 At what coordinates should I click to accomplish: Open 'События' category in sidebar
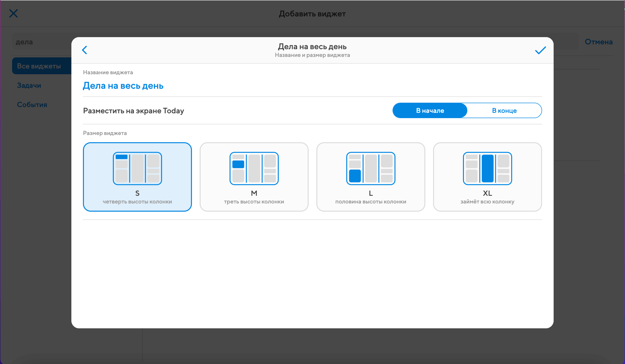pyautogui.click(x=32, y=105)
